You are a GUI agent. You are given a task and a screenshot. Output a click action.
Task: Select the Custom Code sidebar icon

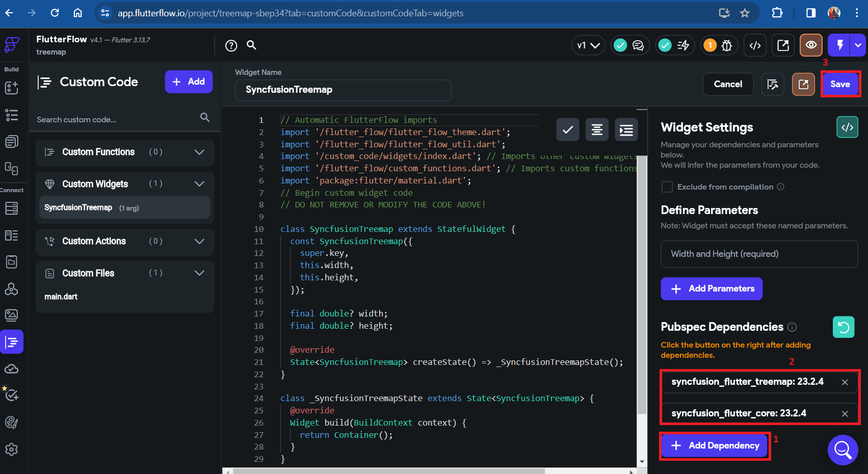click(12, 342)
